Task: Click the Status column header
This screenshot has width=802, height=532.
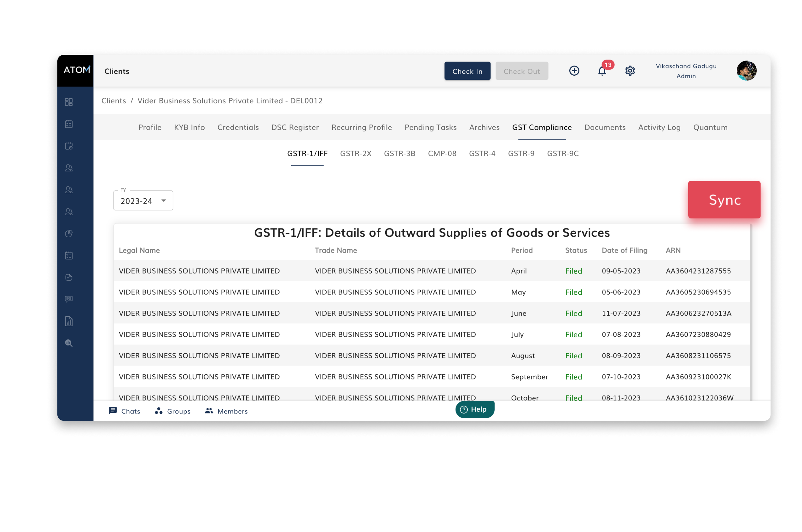Action: [x=576, y=250]
